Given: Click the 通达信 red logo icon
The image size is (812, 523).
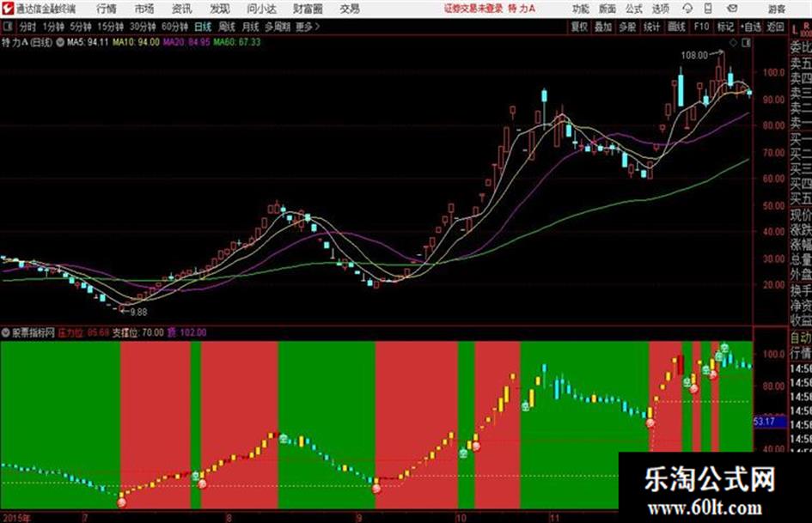Looking at the screenshot, I should [8, 9].
